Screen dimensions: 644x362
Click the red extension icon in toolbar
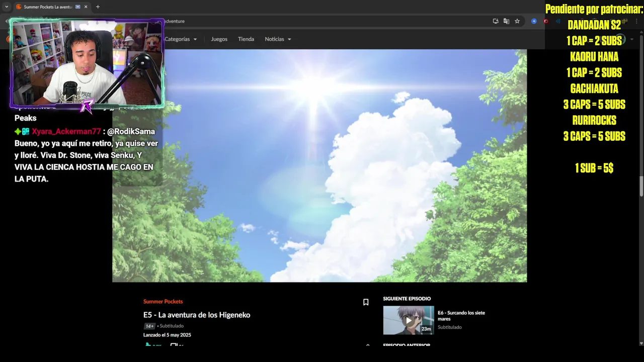point(546,21)
